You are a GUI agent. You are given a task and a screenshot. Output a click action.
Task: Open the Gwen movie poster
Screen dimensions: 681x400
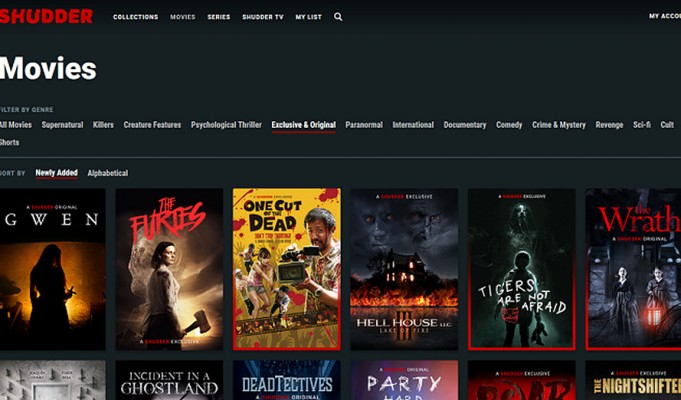pos(53,269)
